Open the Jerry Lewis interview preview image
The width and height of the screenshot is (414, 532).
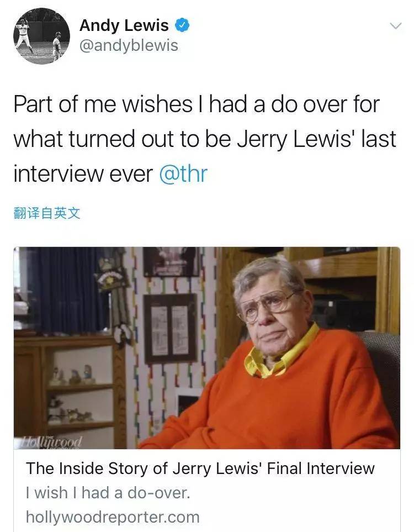click(207, 347)
